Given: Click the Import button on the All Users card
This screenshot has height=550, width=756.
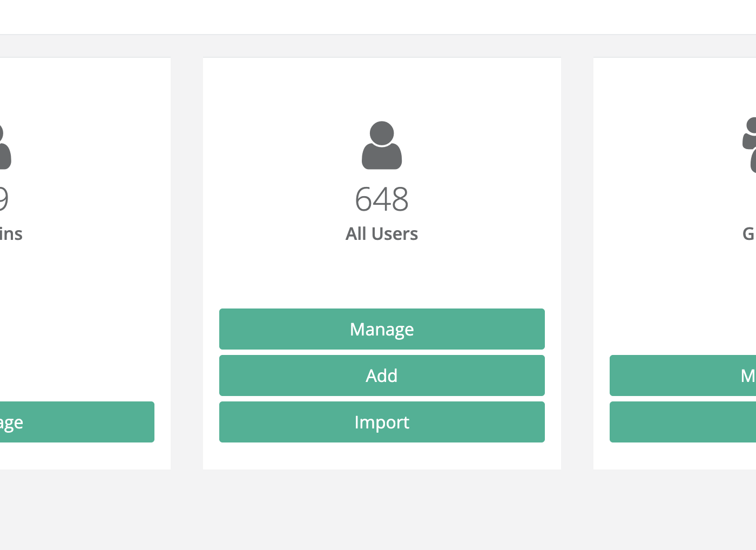Looking at the screenshot, I should tap(382, 422).
